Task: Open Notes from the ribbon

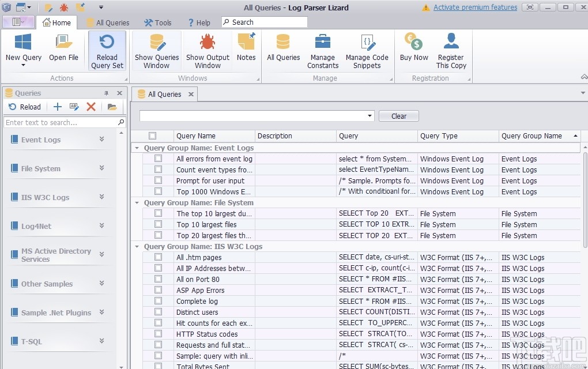Action: pyautogui.click(x=246, y=47)
